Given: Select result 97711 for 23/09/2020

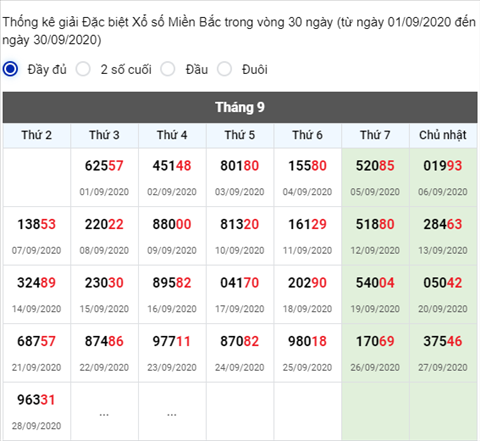Looking at the screenshot, I should click(x=172, y=341).
